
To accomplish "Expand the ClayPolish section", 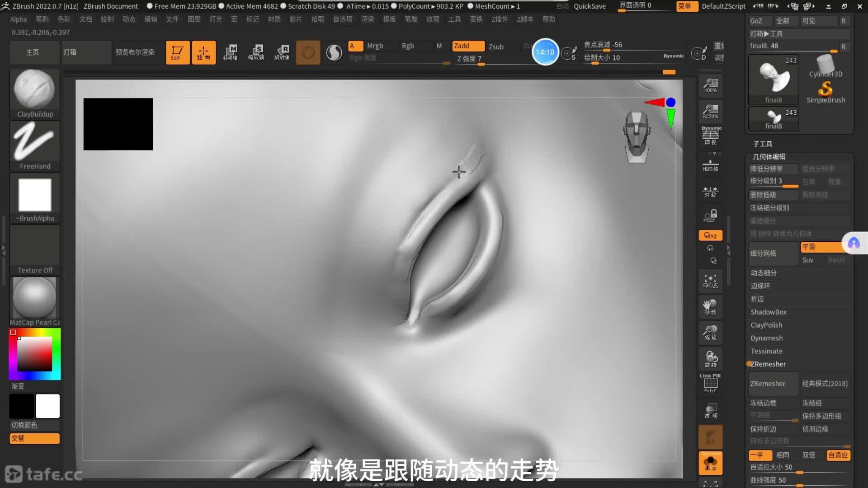I will (766, 325).
